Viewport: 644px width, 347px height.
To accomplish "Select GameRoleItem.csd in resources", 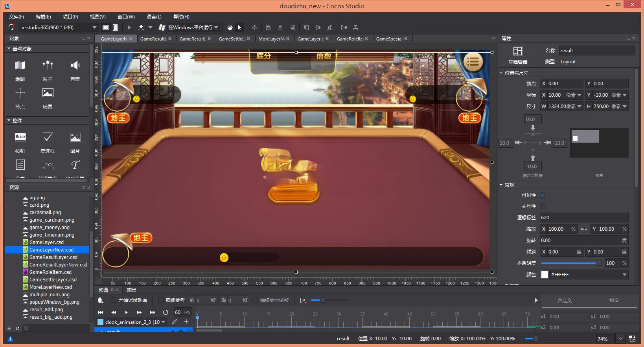I will (50, 272).
